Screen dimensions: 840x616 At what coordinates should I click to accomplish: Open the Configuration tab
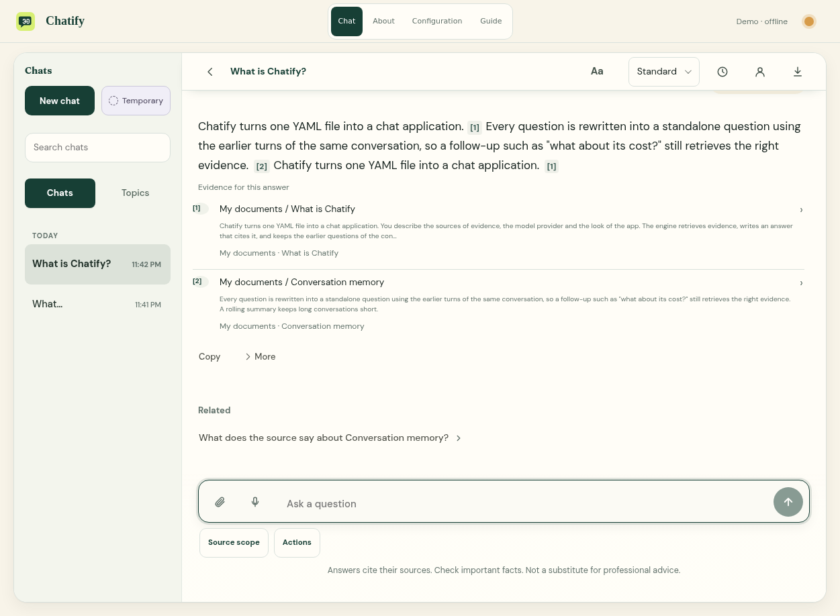(x=437, y=21)
